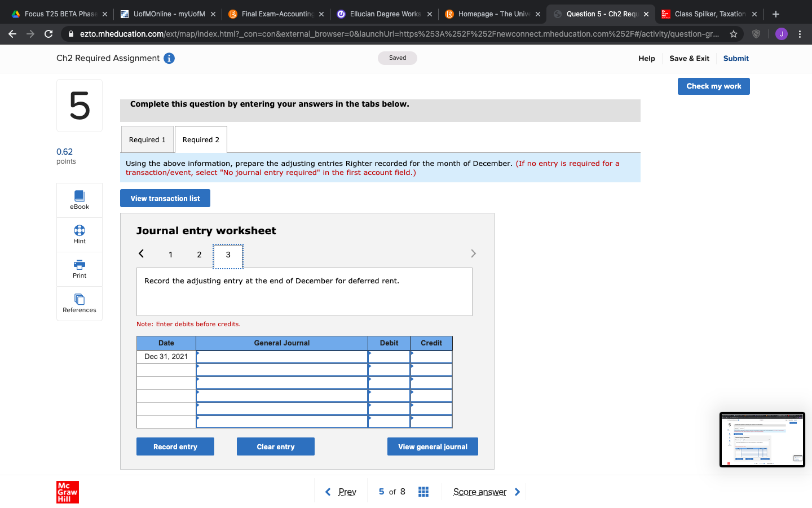Image resolution: width=812 pixels, height=508 pixels.
Task: Click the info icon beside Ch2 Required Assignment
Action: [169, 58]
